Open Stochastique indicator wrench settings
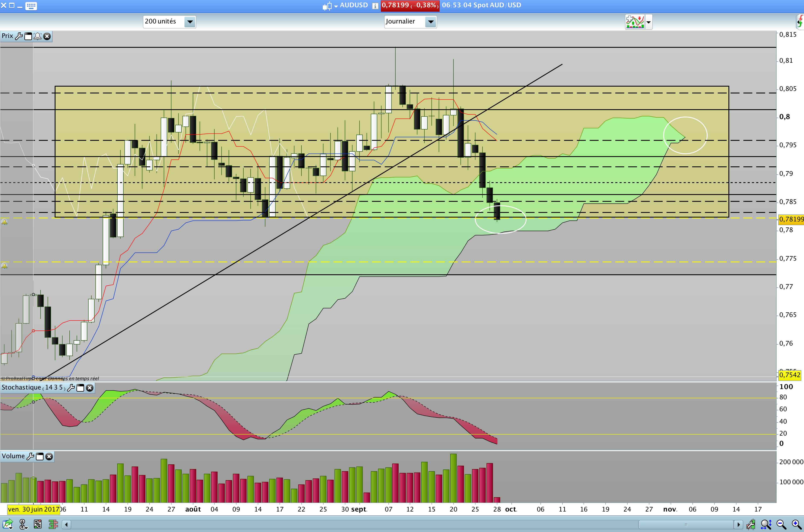The image size is (804, 532). (71, 388)
